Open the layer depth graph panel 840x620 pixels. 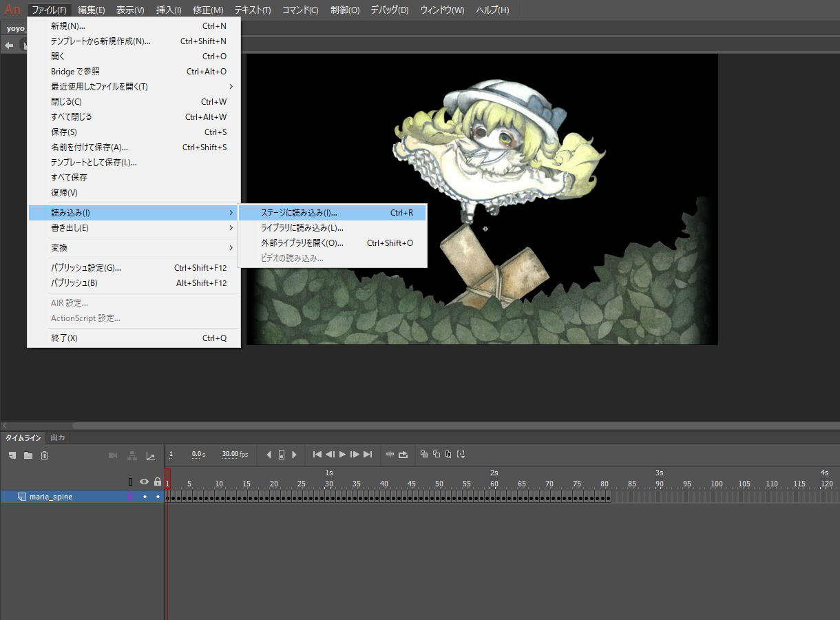(151, 455)
